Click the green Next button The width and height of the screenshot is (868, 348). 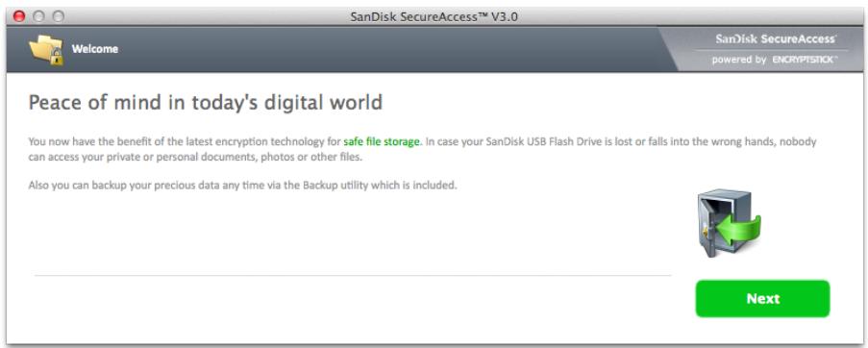[762, 299]
